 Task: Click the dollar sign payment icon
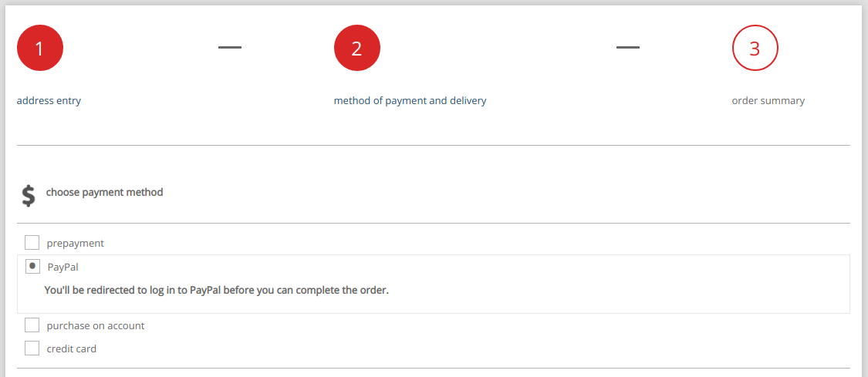pyautogui.click(x=29, y=196)
